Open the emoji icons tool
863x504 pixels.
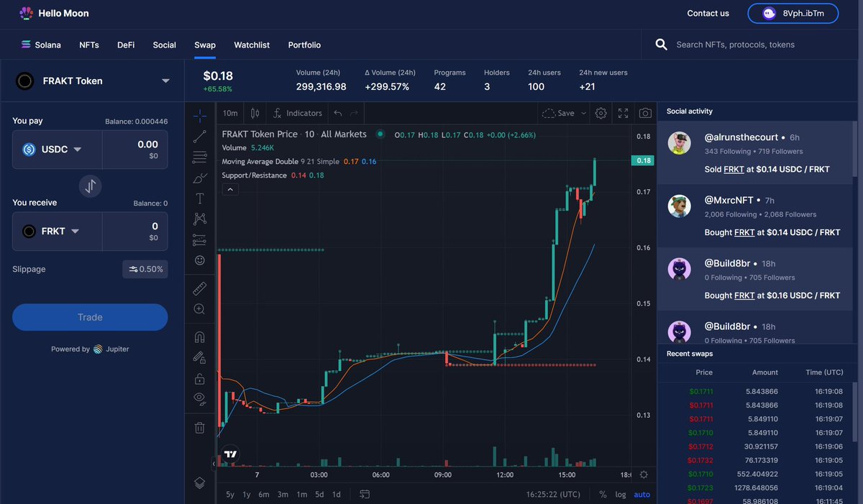tap(200, 260)
